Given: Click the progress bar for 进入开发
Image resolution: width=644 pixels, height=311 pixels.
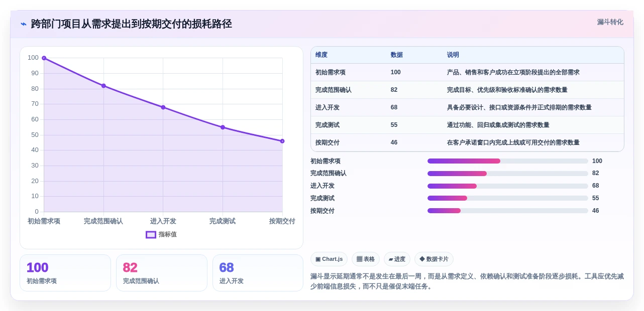Looking at the screenshot, I should [508, 186].
